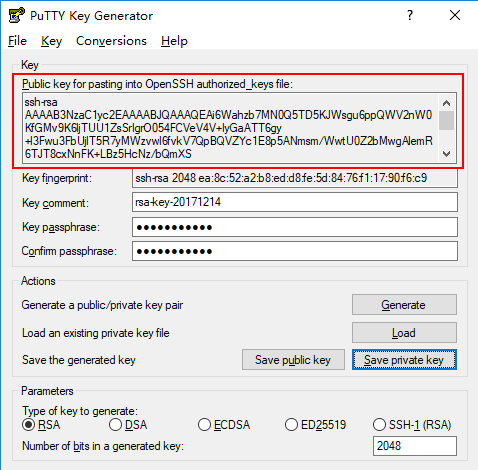Viewport: 478px width, 470px height.
Task: Open the Help menu
Action: point(174,41)
